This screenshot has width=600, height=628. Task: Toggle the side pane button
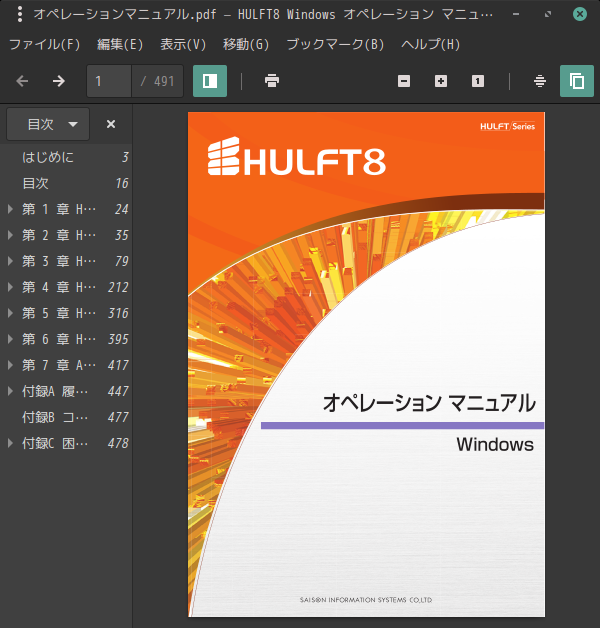pyautogui.click(x=210, y=81)
